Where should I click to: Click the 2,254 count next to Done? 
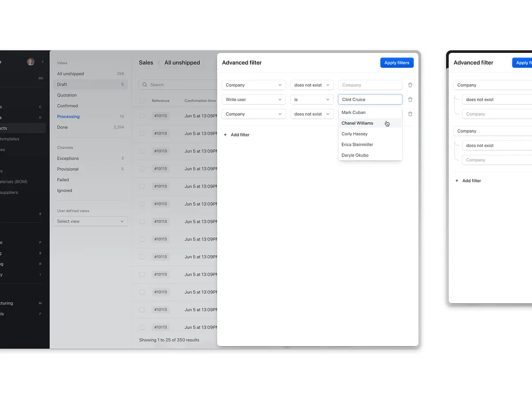(119, 127)
